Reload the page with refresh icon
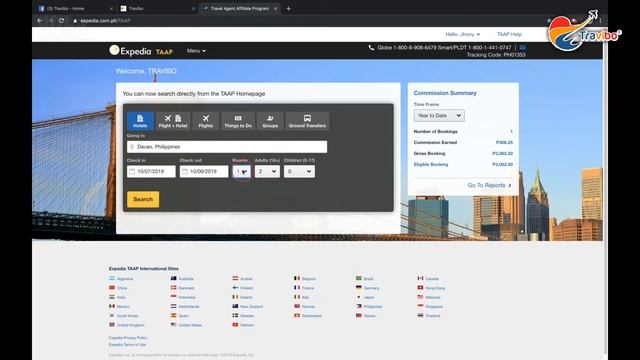Image resolution: width=640 pixels, height=360 pixels. pos(61,20)
